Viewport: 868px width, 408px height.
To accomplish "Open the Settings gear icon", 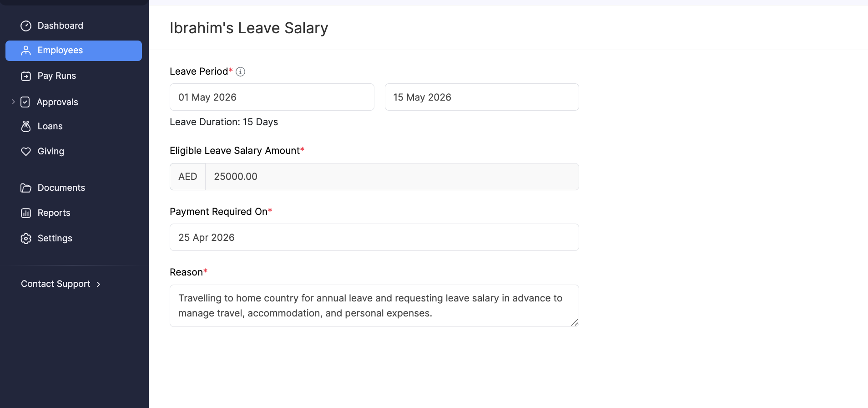I will pyautogui.click(x=26, y=238).
